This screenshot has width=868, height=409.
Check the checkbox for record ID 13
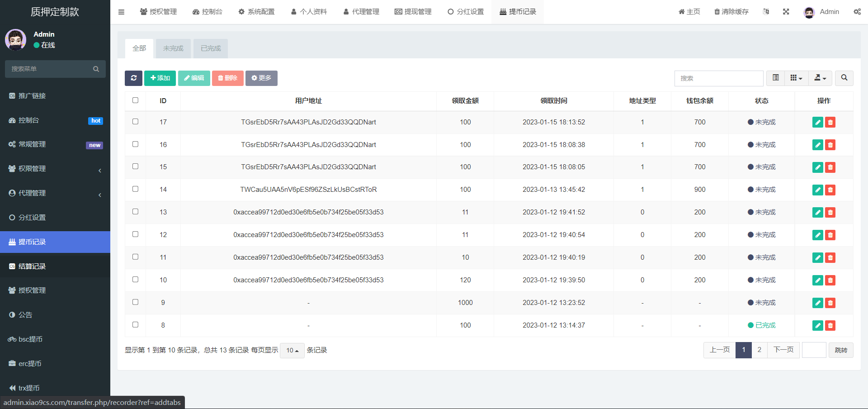(x=135, y=212)
